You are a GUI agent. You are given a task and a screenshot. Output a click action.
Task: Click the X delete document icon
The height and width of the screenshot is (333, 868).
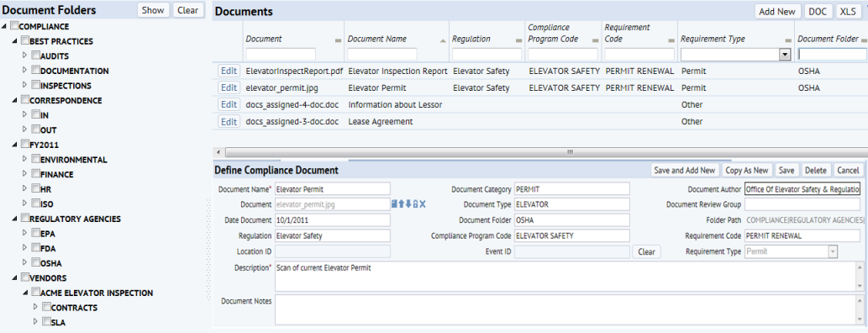point(423,204)
